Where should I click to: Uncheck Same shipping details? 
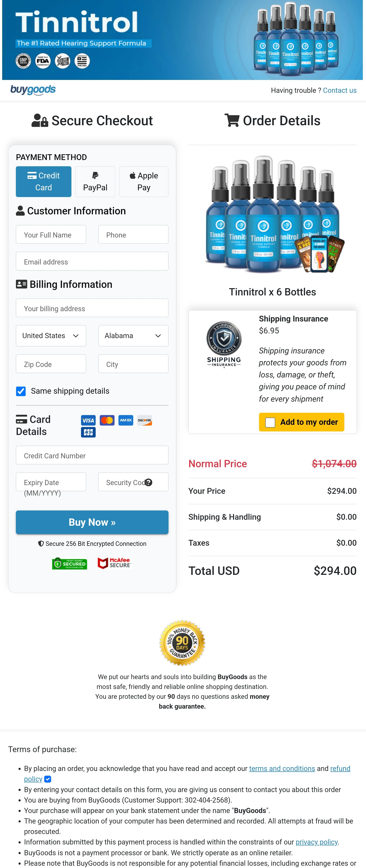21,391
